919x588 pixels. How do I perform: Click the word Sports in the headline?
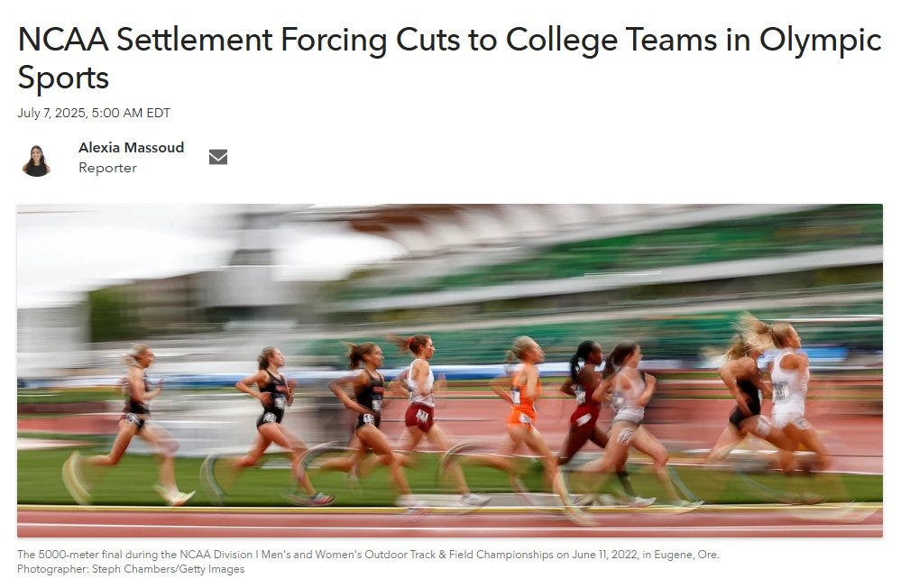click(63, 78)
